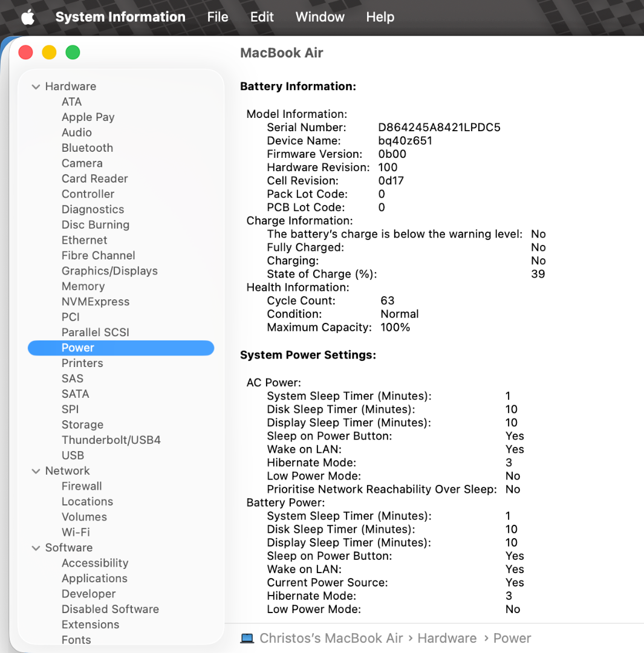644x653 pixels.
Task: Select Disc Burning in the sidebar
Action: coord(96,225)
